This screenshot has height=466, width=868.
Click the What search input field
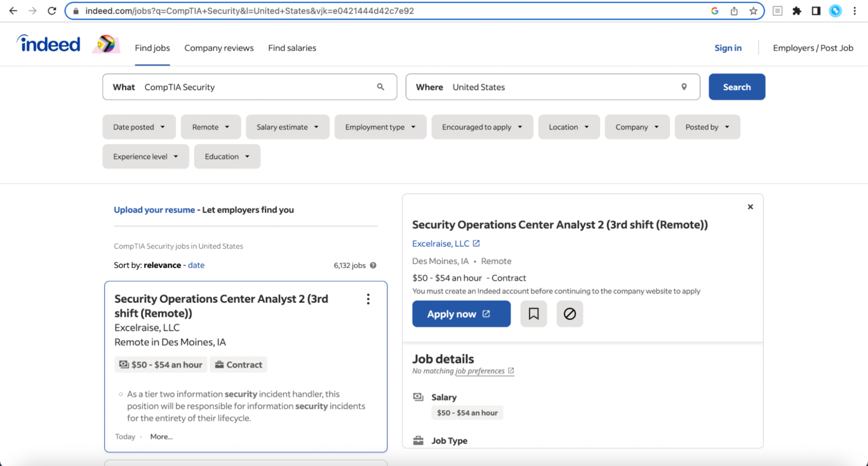(249, 87)
